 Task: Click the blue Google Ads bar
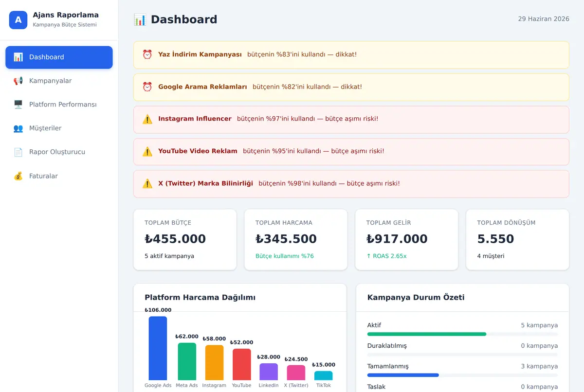pyautogui.click(x=158, y=348)
